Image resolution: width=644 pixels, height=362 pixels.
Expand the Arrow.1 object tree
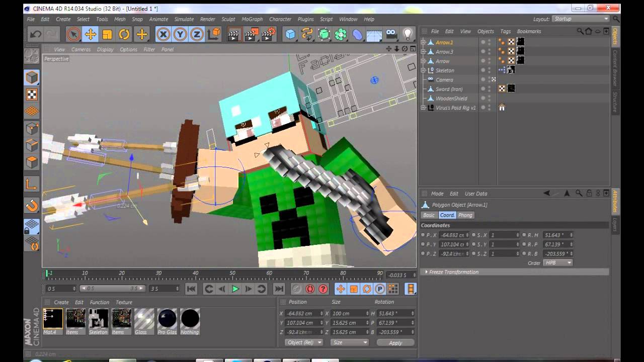click(x=423, y=42)
